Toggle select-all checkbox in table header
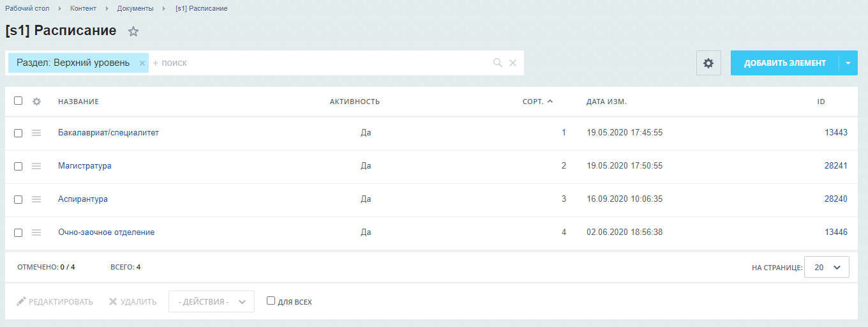 (18, 101)
